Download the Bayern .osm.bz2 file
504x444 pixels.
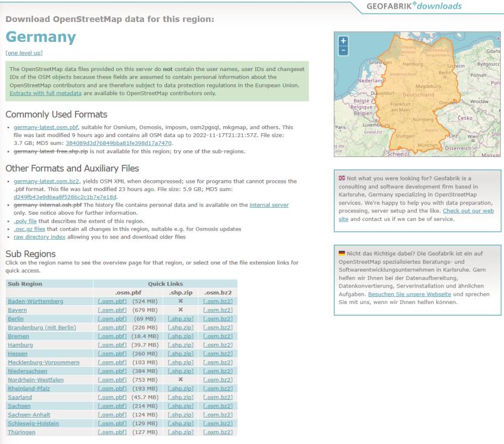[x=218, y=310]
